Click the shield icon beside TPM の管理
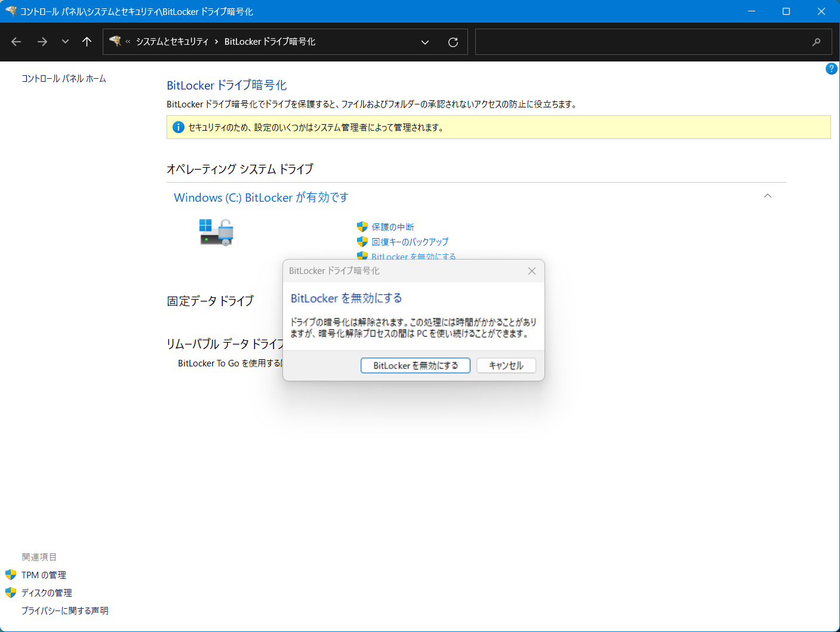The width and height of the screenshot is (840, 632). click(x=11, y=575)
